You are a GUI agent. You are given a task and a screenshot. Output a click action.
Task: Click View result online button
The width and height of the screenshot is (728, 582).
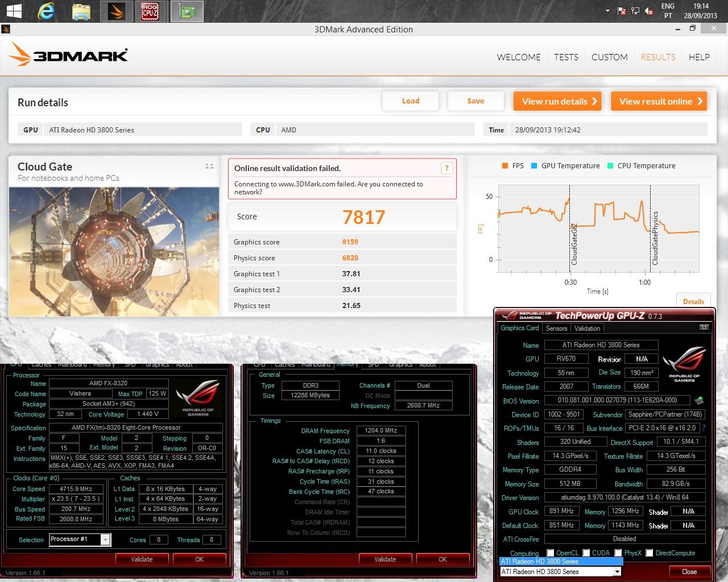[x=659, y=101]
